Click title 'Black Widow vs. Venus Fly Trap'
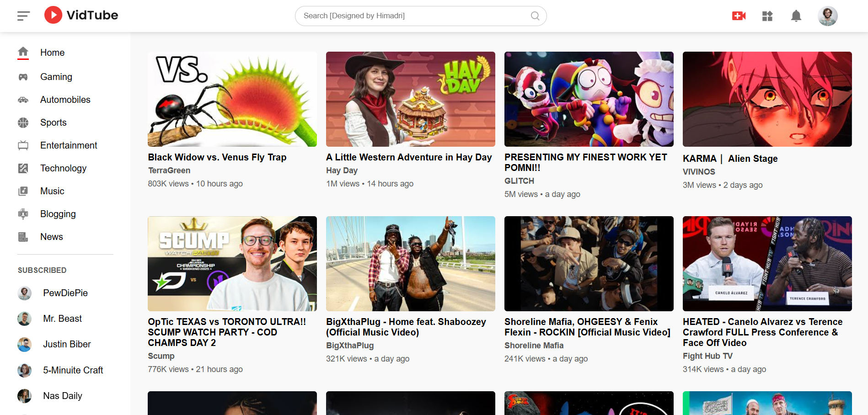The width and height of the screenshot is (868, 415). [217, 157]
